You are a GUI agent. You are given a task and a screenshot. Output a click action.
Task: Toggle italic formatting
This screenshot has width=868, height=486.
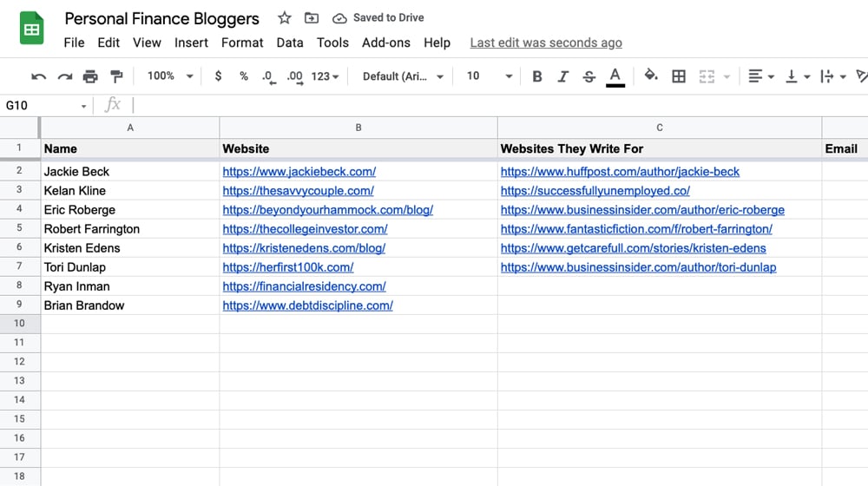tap(563, 76)
